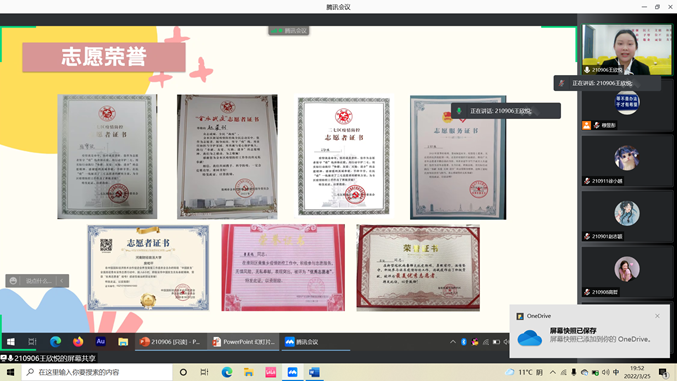Viewport: 677px width, 381px height.
Task: Open Word from the Windows taskbar
Action: (x=314, y=372)
